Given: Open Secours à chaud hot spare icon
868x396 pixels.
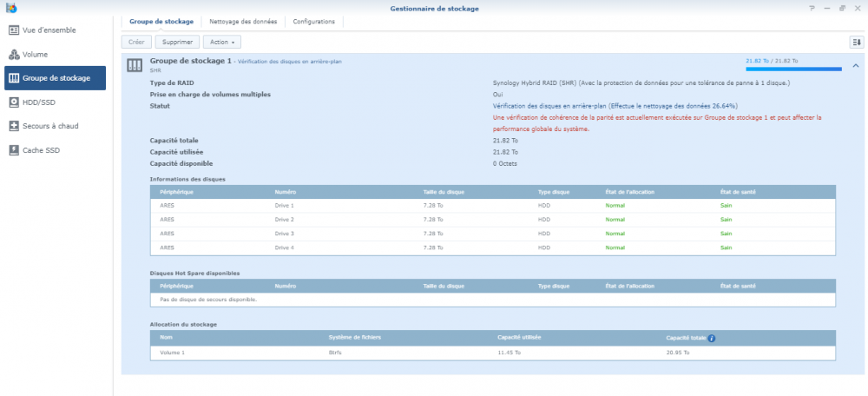Looking at the screenshot, I should (14, 126).
